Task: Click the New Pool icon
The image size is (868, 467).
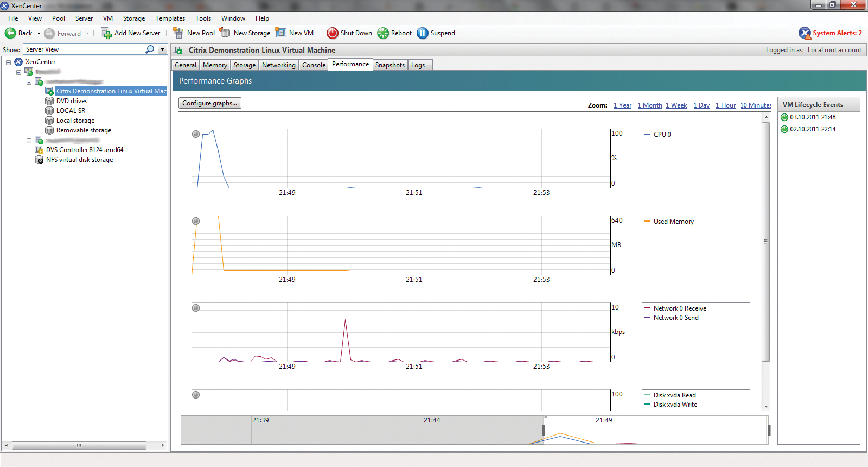Action: [x=178, y=33]
